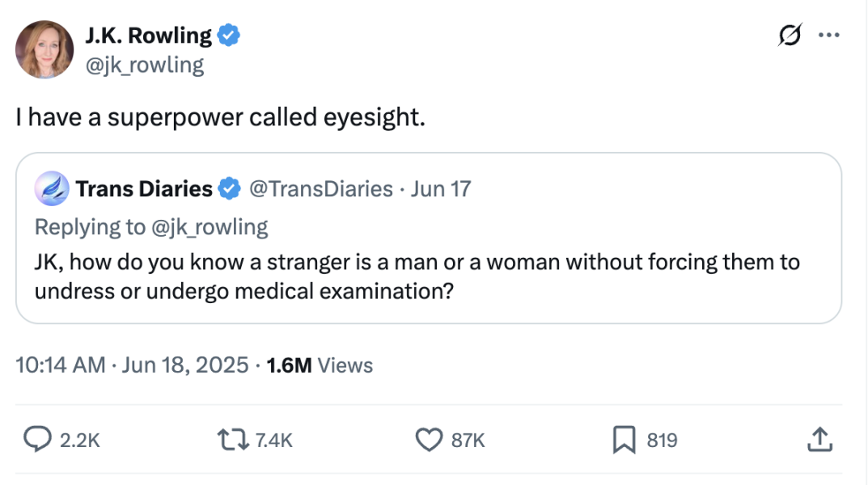The width and height of the screenshot is (868, 485).
Task: Click the Trans Diaries avatar icon
Action: click(51, 188)
